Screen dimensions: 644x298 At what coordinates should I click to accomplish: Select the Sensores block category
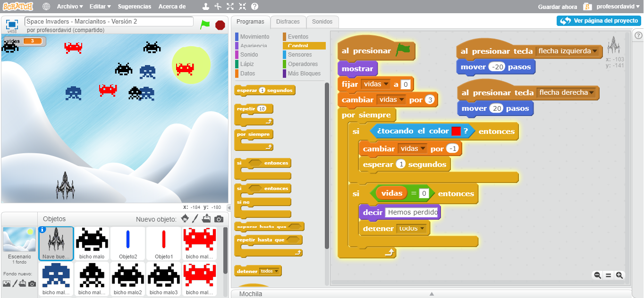300,55
